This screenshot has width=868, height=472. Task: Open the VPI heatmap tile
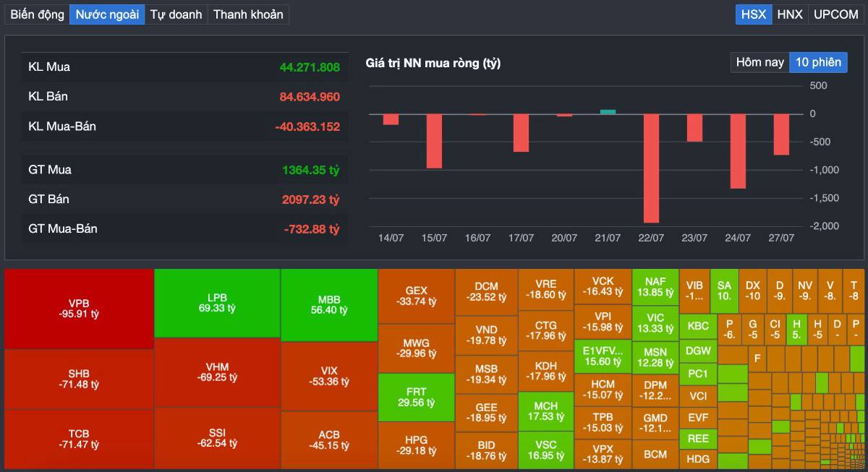[x=603, y=322]
